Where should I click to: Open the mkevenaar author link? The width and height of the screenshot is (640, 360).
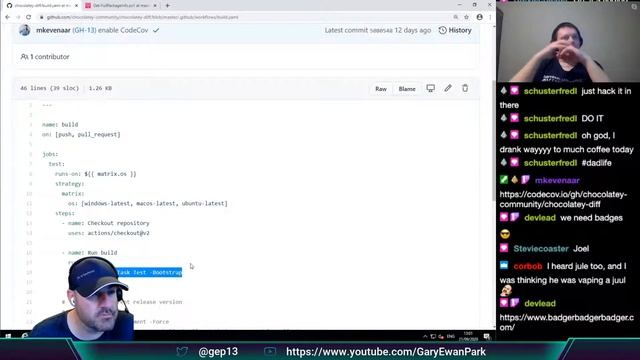pos(53,30)
